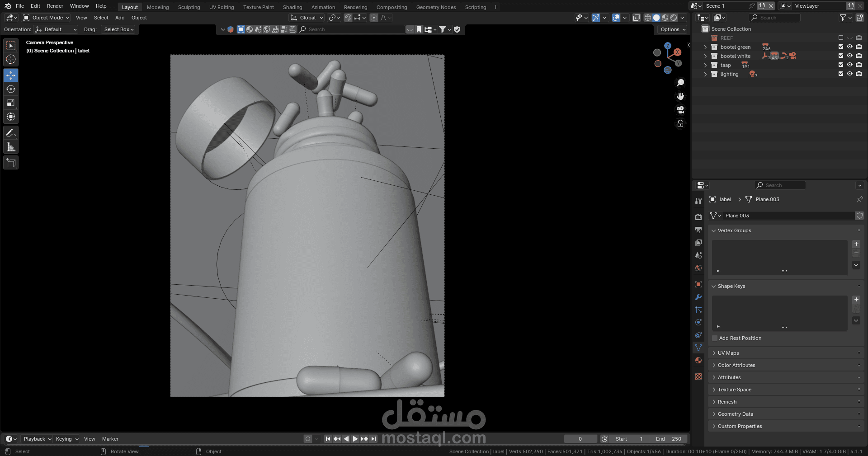
Task: Open the Material properties tab
Action: (x=698, y=360)
